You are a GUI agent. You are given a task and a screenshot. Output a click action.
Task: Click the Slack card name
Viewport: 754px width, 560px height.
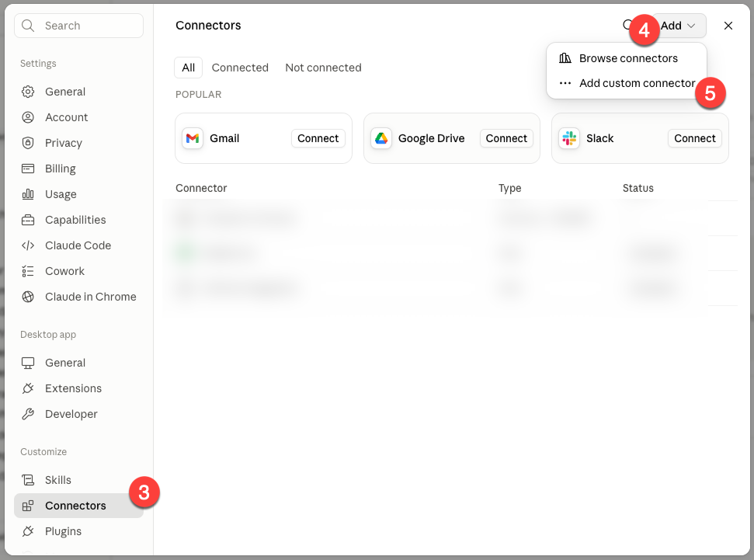pos(599,138)
